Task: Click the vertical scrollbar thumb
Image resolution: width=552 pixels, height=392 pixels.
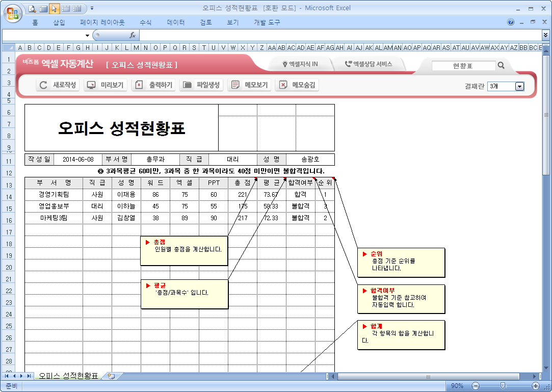Action: click(x=546, y=115)
